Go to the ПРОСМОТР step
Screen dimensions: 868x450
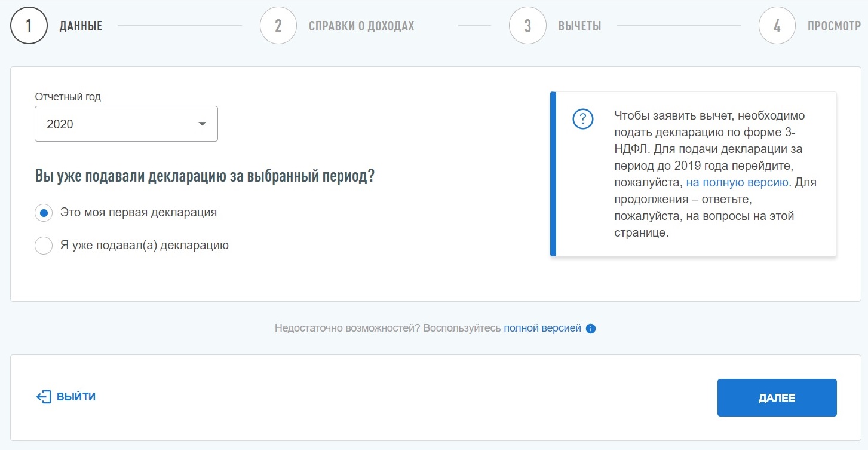tap(835, 26)
